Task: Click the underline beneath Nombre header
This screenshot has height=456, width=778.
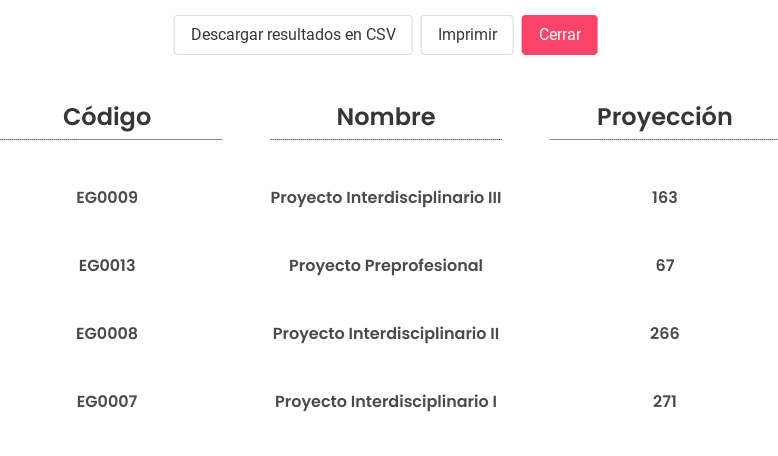Action: (x=386, y=139)
